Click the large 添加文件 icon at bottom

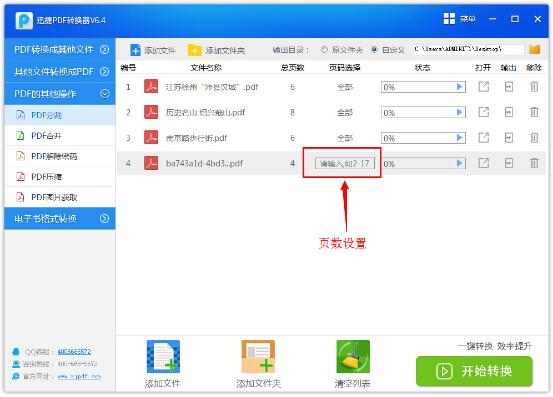pyautogui.click(x=163, y=356)
